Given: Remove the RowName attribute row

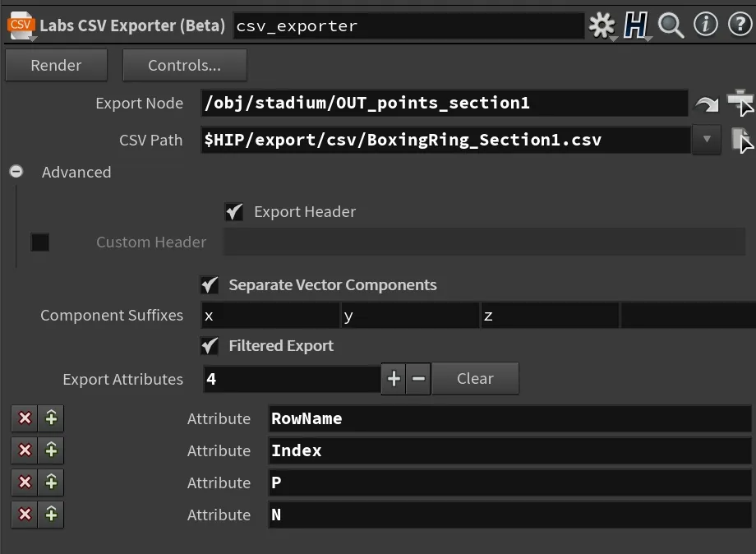Looking at the screenshot, I should (25, 418).
